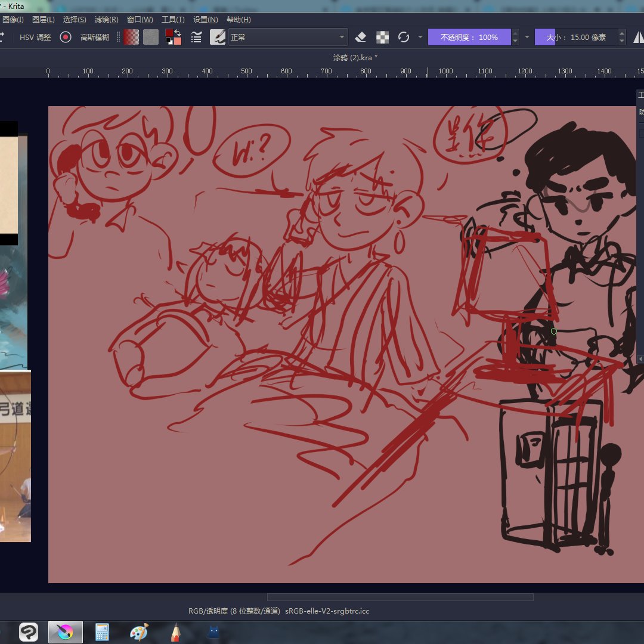Viewport: 644px width, 644px height.
Task: Open the brush settings editor icon
Action: click(196, 37)
